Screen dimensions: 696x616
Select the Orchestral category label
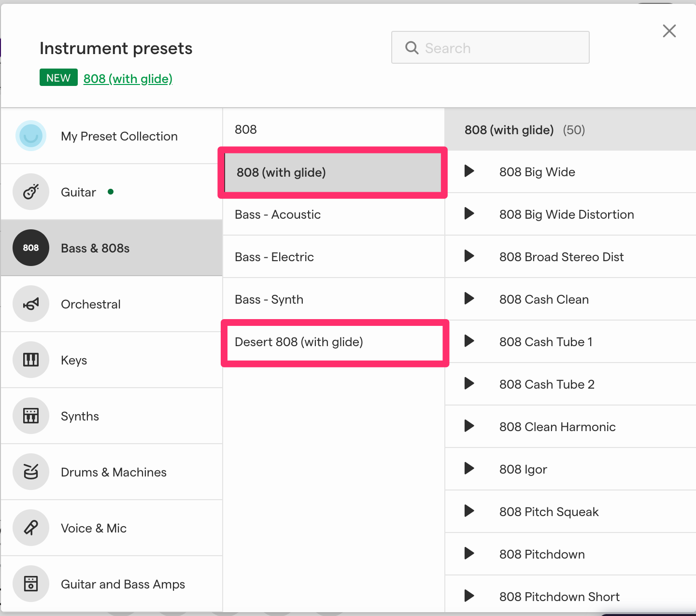pyautogui.click(x=91, y=304)
